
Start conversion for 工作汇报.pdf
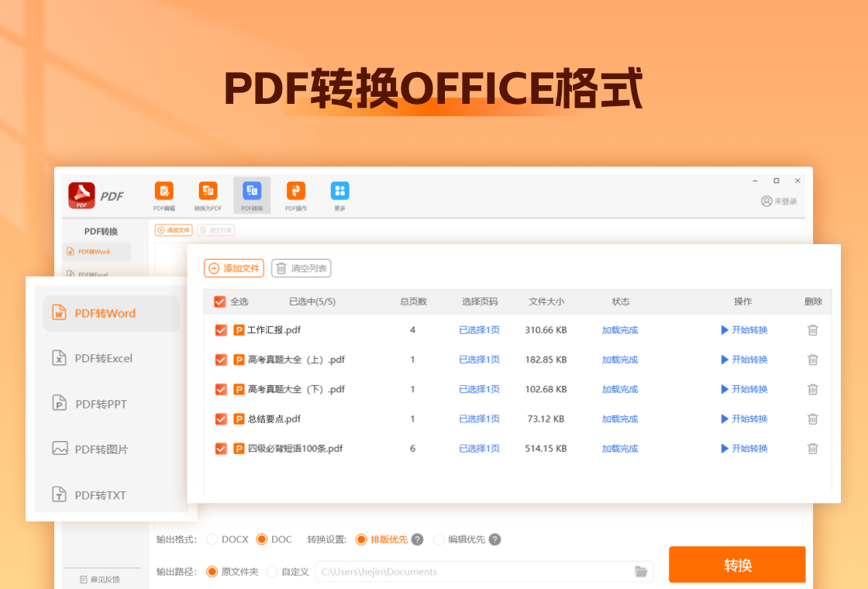(x=745, y=330)
